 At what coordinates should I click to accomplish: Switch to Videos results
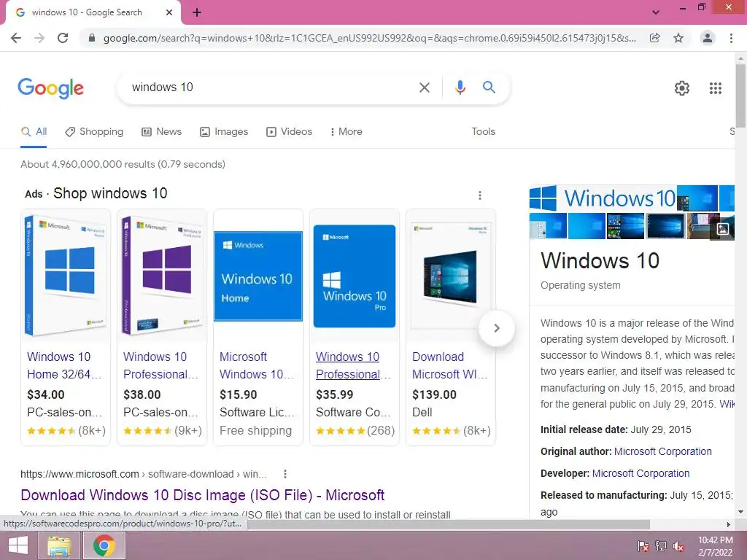click(289, 132)
